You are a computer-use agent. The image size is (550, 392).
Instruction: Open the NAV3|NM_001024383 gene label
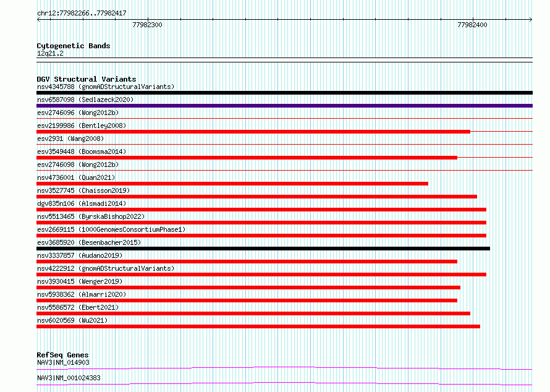[x=69, y=378]
